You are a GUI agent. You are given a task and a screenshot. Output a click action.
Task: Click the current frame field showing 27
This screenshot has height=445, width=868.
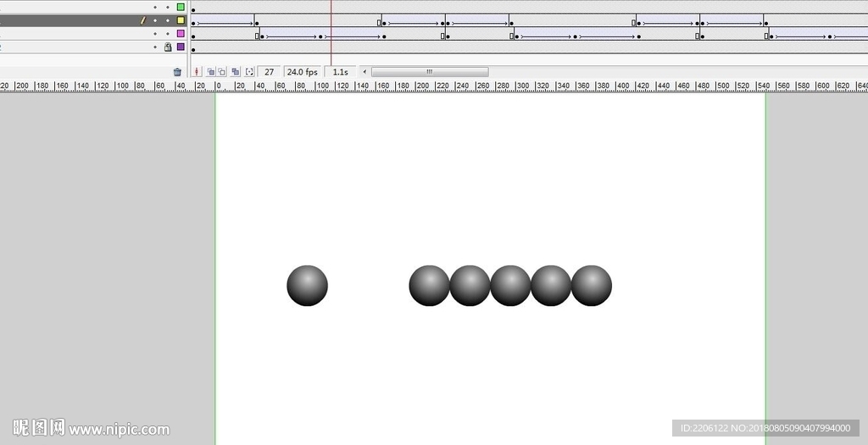click(270, 73)
